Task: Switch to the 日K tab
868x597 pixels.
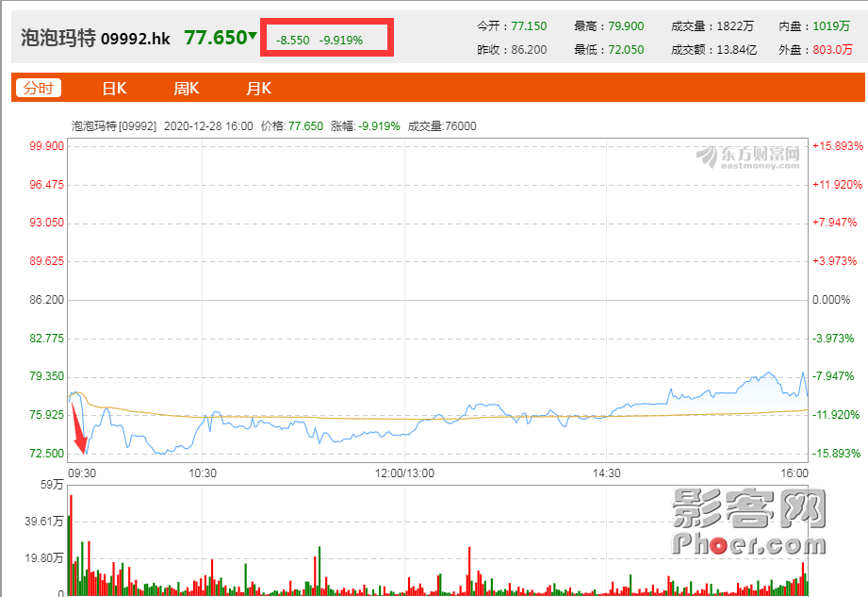Action: click(x=115, y=89)
